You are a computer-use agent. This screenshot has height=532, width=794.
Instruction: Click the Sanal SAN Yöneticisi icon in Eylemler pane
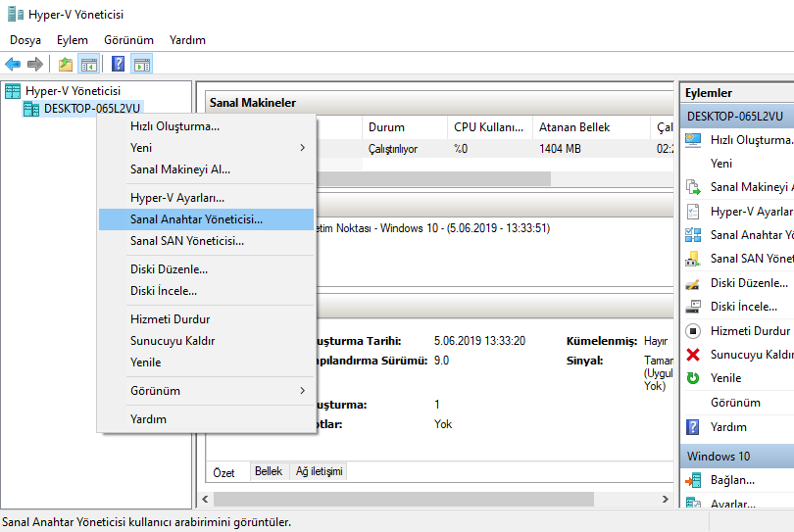[x=693, y=259]
